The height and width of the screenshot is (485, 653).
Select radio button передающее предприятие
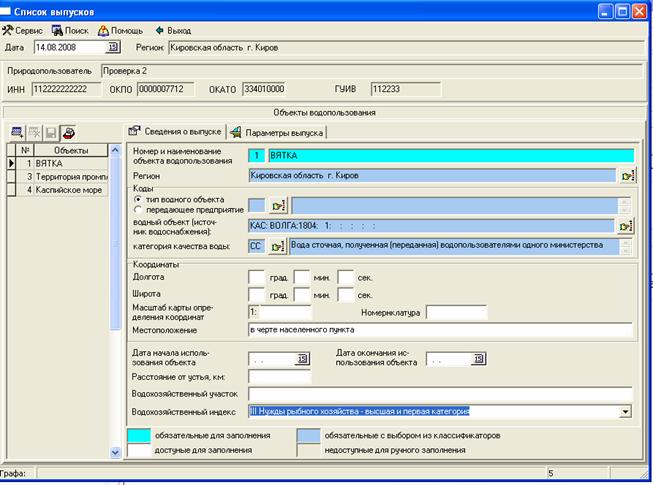(x=138, y=210)
